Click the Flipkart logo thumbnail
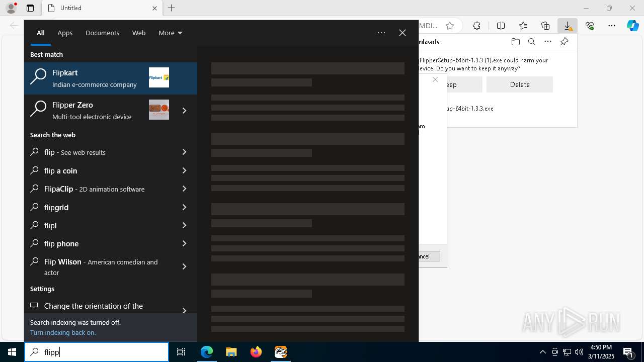Viewport: 644px width, 362px height. pos(159,77)
